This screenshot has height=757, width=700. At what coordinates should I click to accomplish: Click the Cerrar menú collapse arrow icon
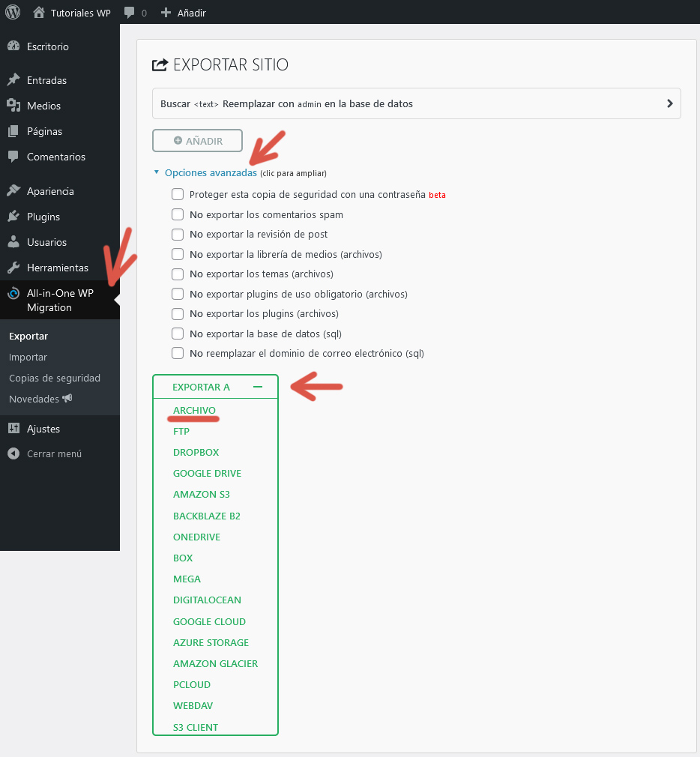[x=13, y=453]
